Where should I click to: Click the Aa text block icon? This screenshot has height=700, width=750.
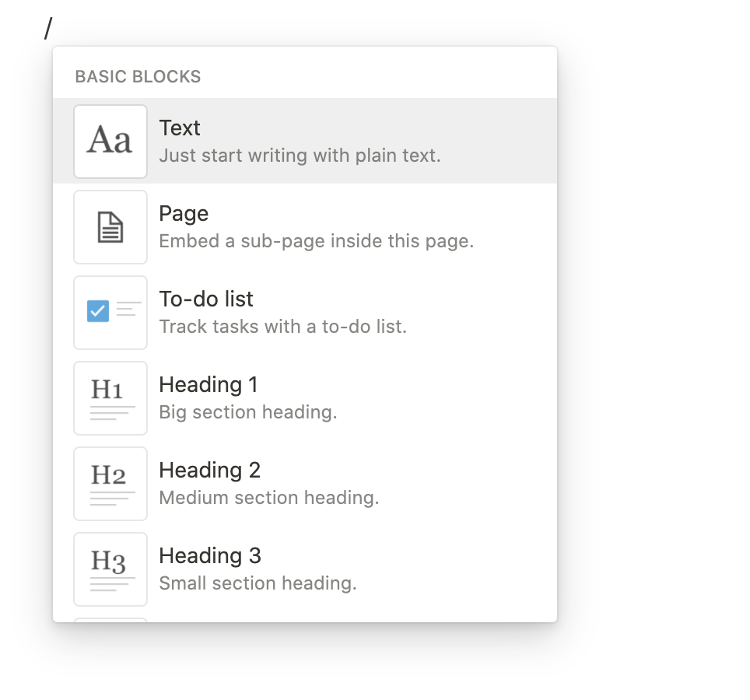point(110,142)
